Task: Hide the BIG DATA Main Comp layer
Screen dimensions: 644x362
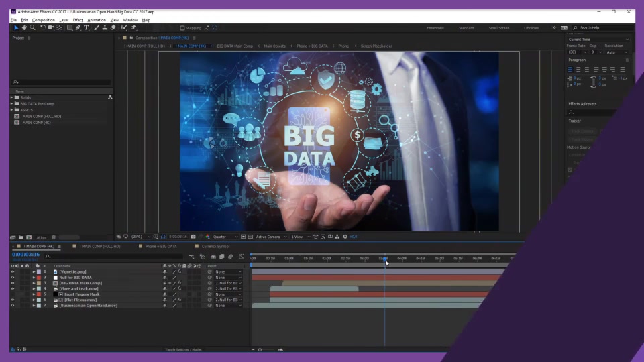Action: click(12, 283)
